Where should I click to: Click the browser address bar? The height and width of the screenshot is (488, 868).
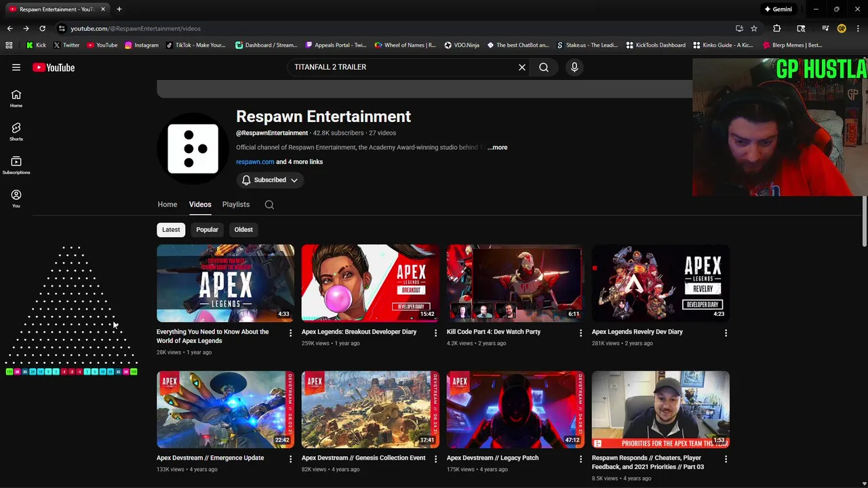coord(400,28)
